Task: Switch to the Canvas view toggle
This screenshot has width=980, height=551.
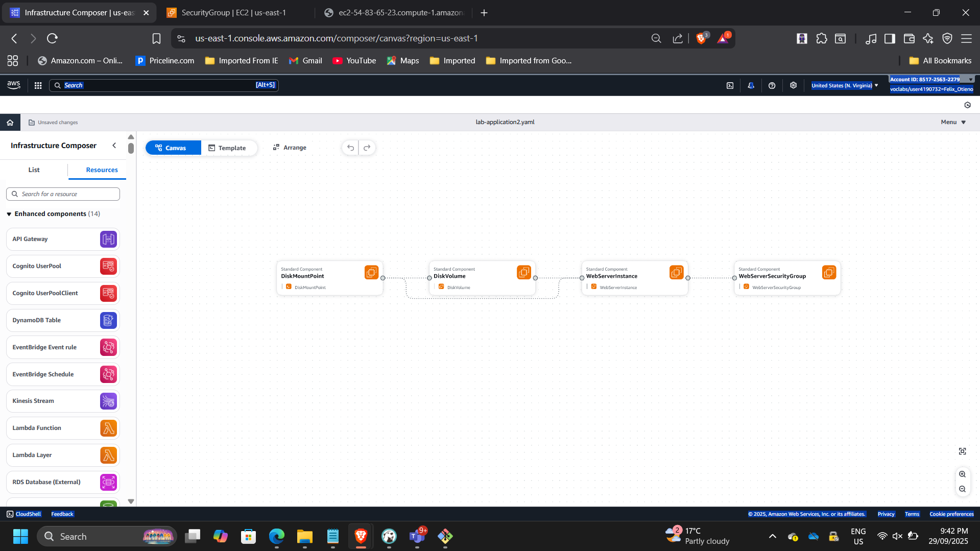Action: click(x=173, y=147)
